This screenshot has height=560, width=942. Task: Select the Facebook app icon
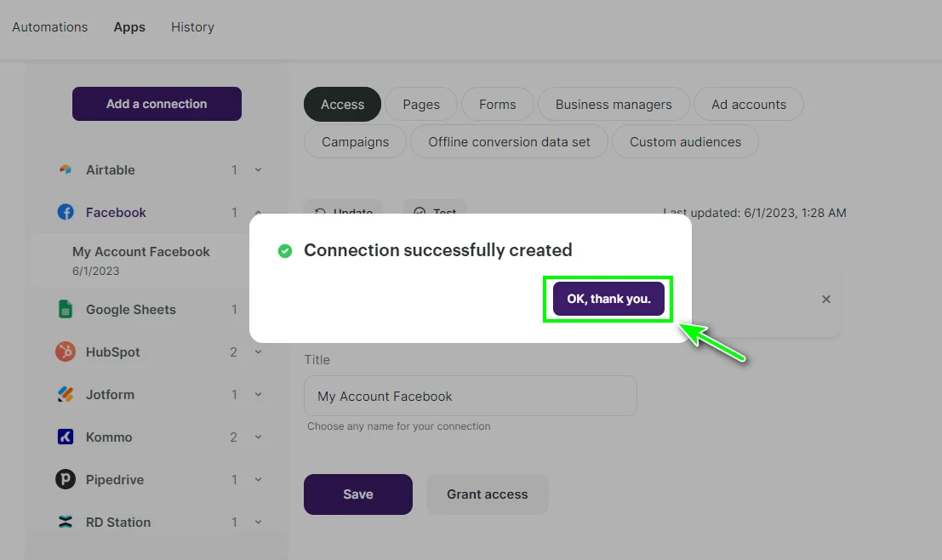pos(66,212)
